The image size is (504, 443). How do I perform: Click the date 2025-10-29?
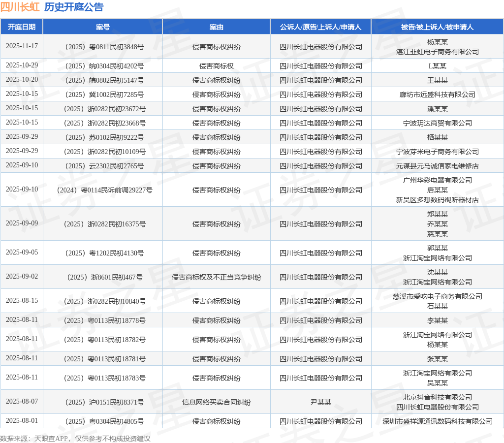click(22, 65)
